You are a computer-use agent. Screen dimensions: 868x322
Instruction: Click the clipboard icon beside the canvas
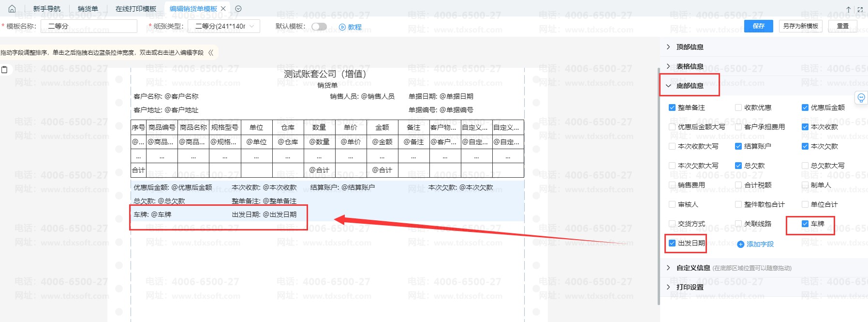[x=5, y=70]
